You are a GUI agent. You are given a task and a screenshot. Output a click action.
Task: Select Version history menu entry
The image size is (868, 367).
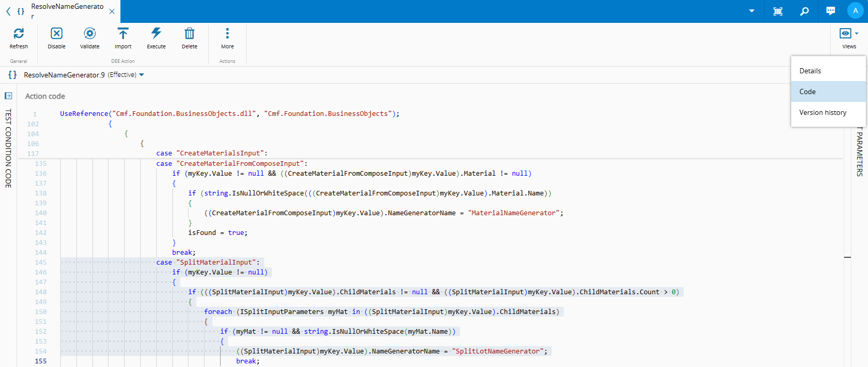coord(823,112)
